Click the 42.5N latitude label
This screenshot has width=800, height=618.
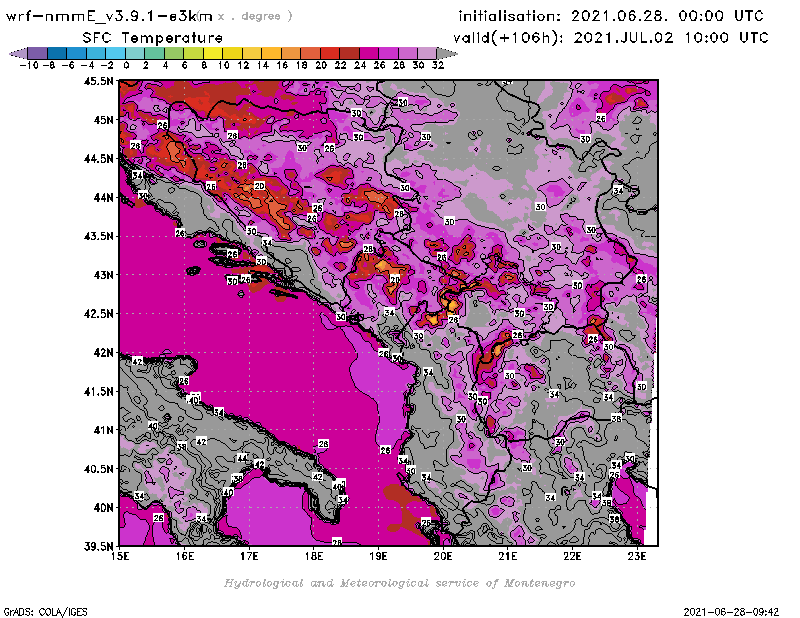coord(99,314)
